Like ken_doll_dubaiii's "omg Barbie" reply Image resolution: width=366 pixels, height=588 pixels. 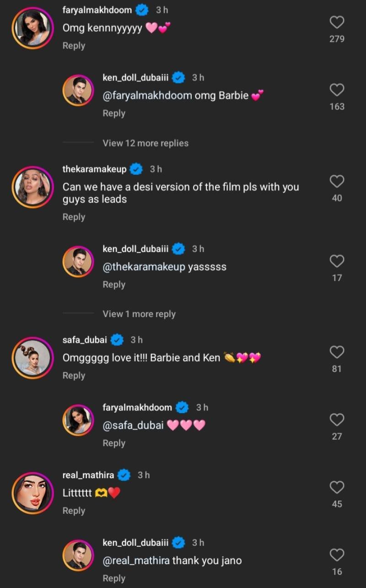point(337,90)
